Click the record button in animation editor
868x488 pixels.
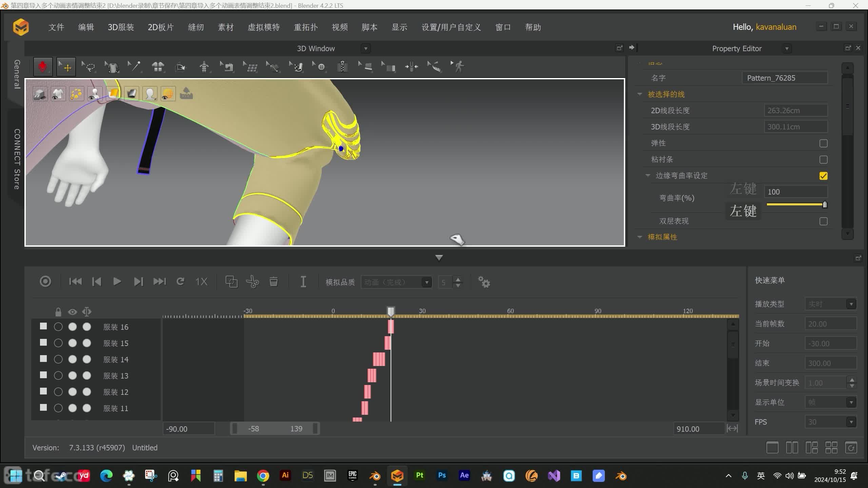[x=45, y=281]
